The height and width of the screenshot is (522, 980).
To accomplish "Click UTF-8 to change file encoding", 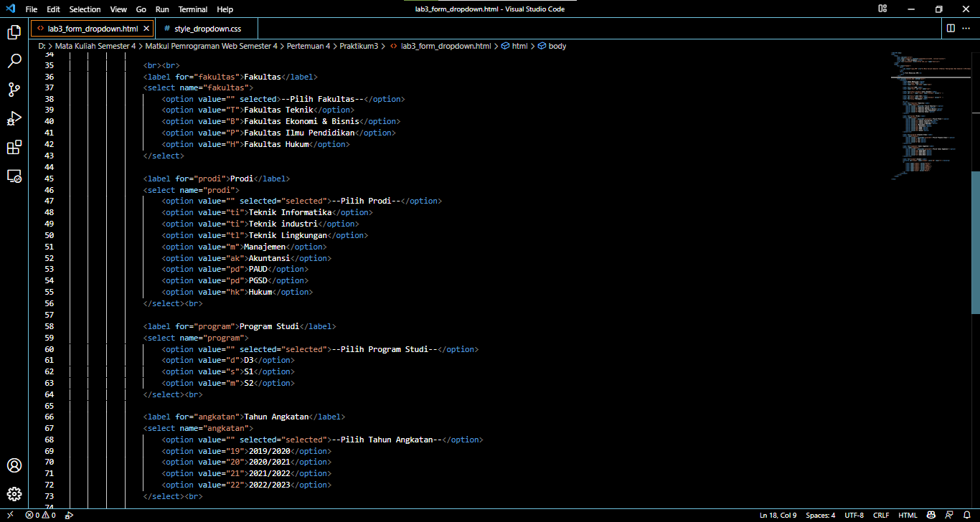I will point(854,515).
